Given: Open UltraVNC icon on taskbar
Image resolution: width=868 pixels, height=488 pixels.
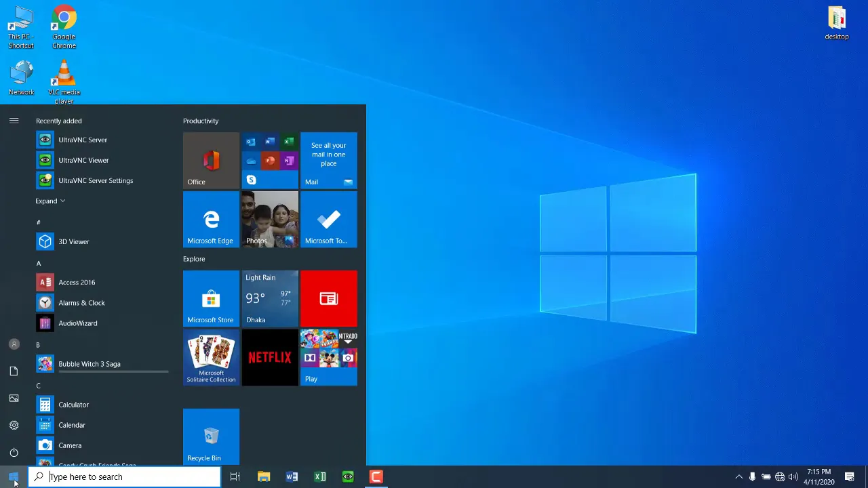Looking at the screenshot, I should click(x=347, y=476).
